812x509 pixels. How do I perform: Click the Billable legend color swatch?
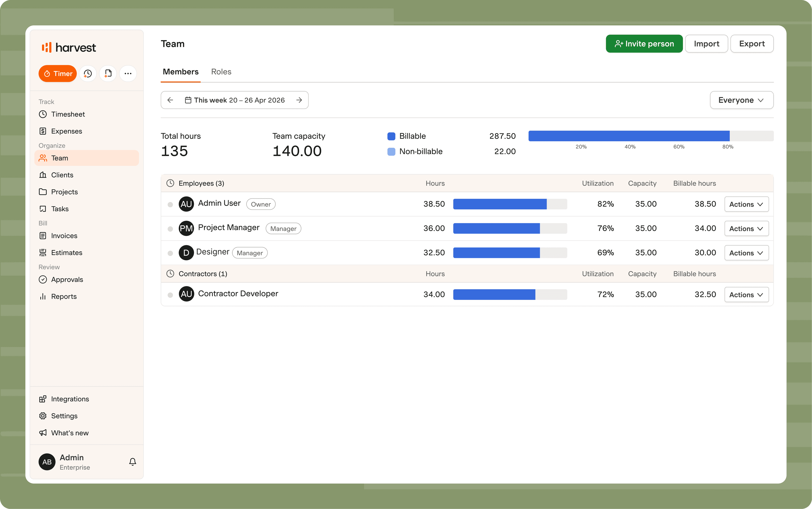pyautogui.click(x=391, y=136)
